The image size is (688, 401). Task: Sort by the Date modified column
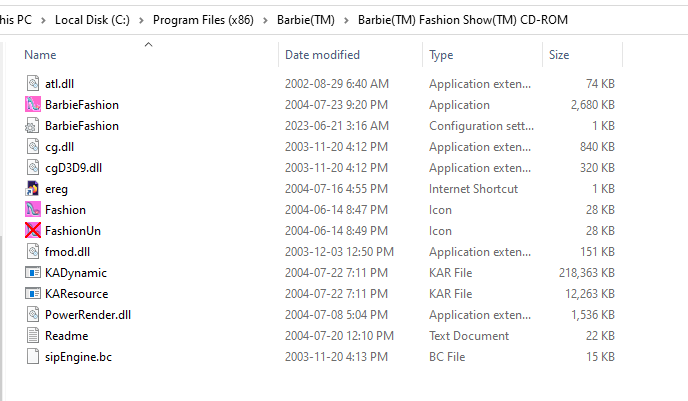(x=322, y=54)
